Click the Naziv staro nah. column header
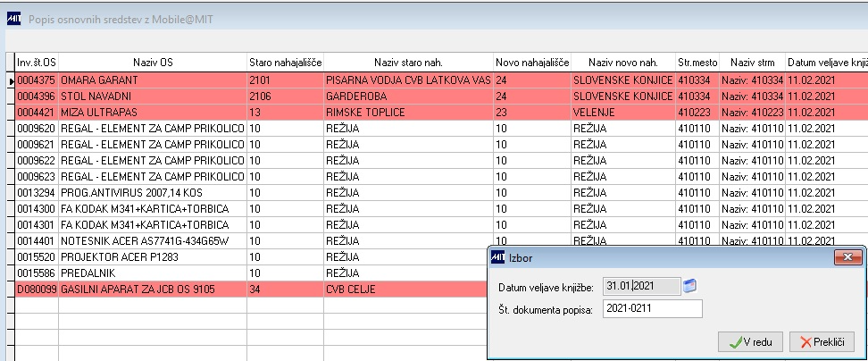 click(408, 62)
